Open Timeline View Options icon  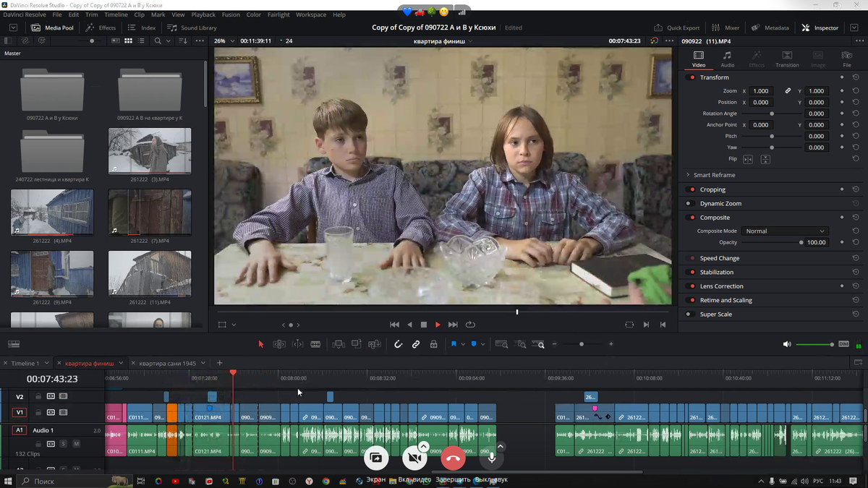(14, 344)
